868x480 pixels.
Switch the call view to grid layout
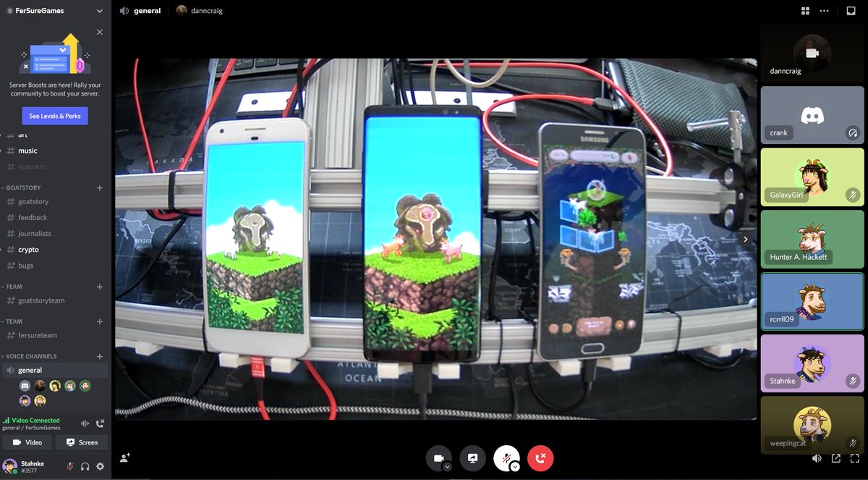tap(805, 11)
